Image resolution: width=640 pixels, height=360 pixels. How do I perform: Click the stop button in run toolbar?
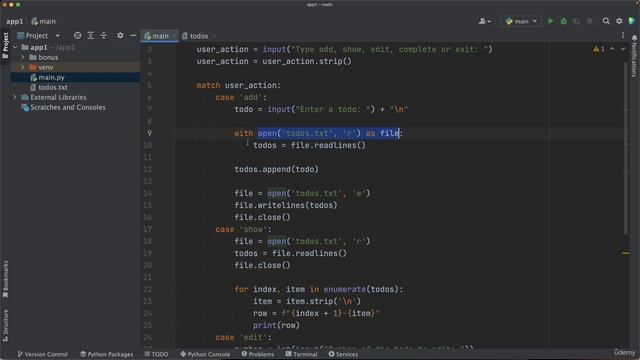pyautogui.click(x=589, y=21)
